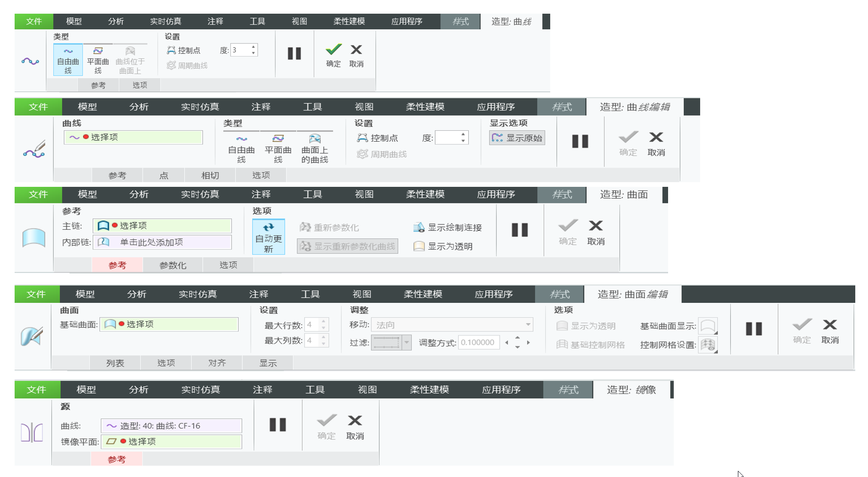This screenshot has height=477, width=868.
Task: Open the 参数化 tab
Action: [173, 265]
